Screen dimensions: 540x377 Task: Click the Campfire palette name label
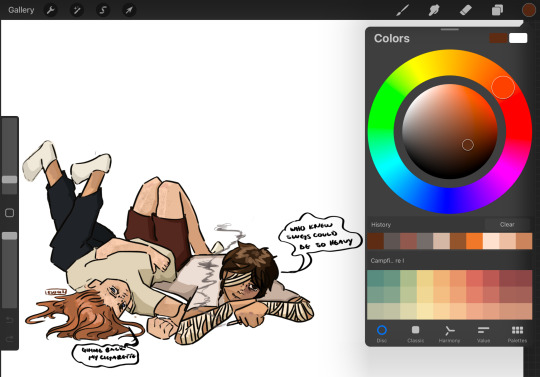(387, 261)
